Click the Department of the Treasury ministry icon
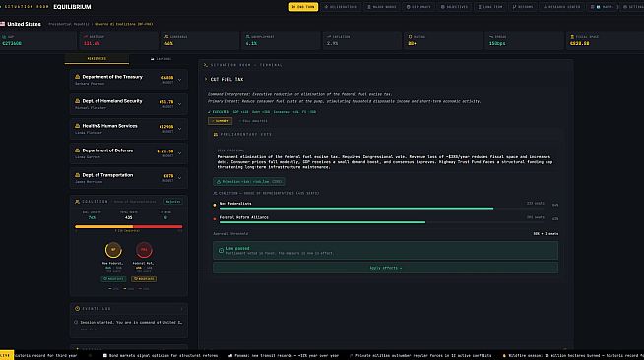 [x=77, y=77]
